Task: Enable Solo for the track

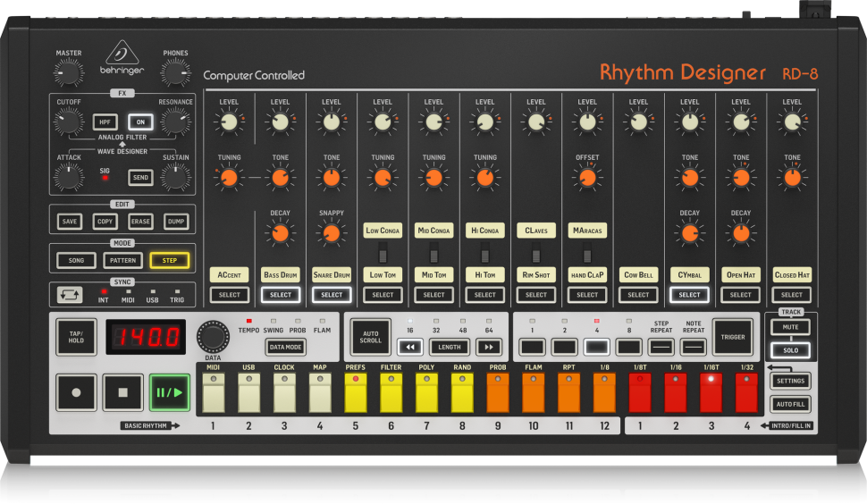Action: click(x=790, y=350)
